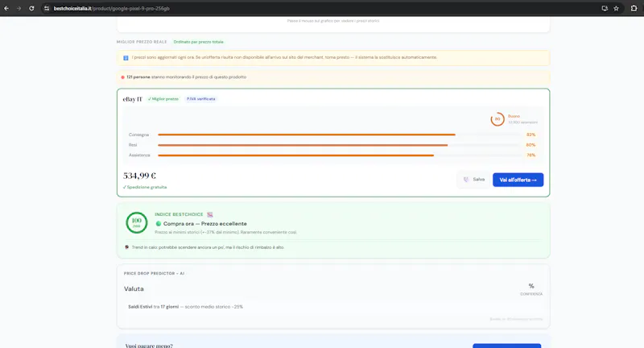
Task: Click Compra ora — Prezzo eccellente text
Action: (205, 224)
